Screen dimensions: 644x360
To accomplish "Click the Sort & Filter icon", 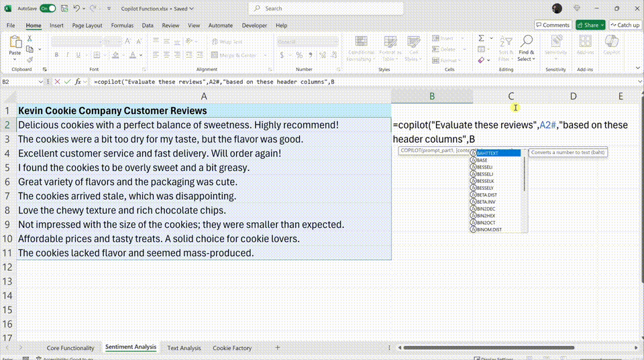I will (506, 42).
